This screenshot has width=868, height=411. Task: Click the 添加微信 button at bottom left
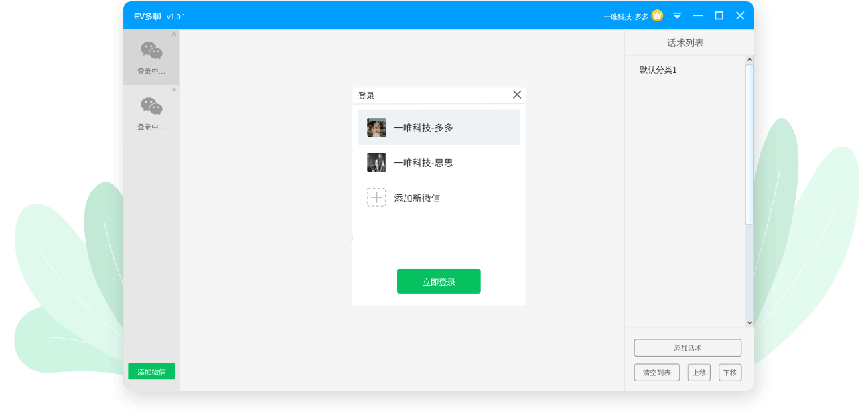(x=151, y=371)
